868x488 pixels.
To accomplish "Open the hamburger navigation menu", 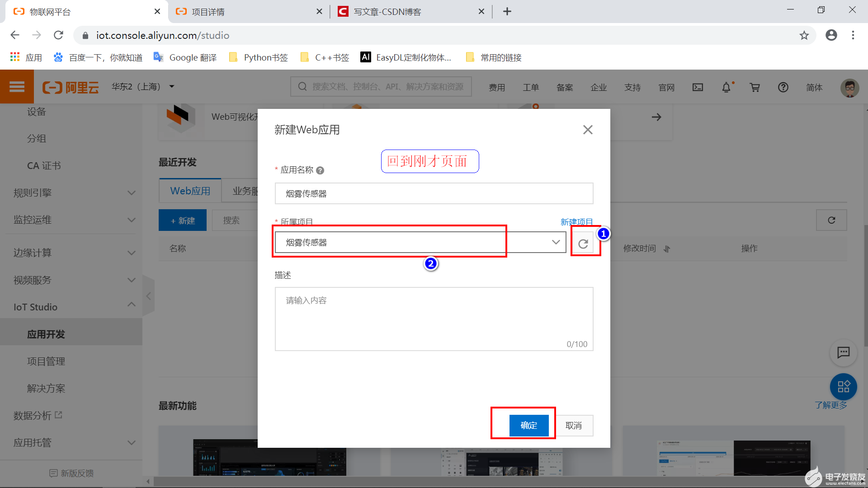I will [x=17, y=86].
